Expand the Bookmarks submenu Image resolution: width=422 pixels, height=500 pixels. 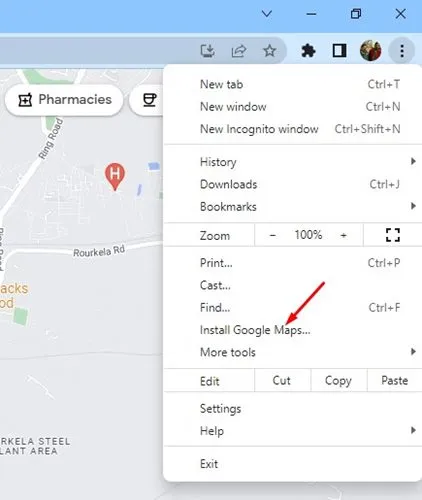(x=293, y=207)
